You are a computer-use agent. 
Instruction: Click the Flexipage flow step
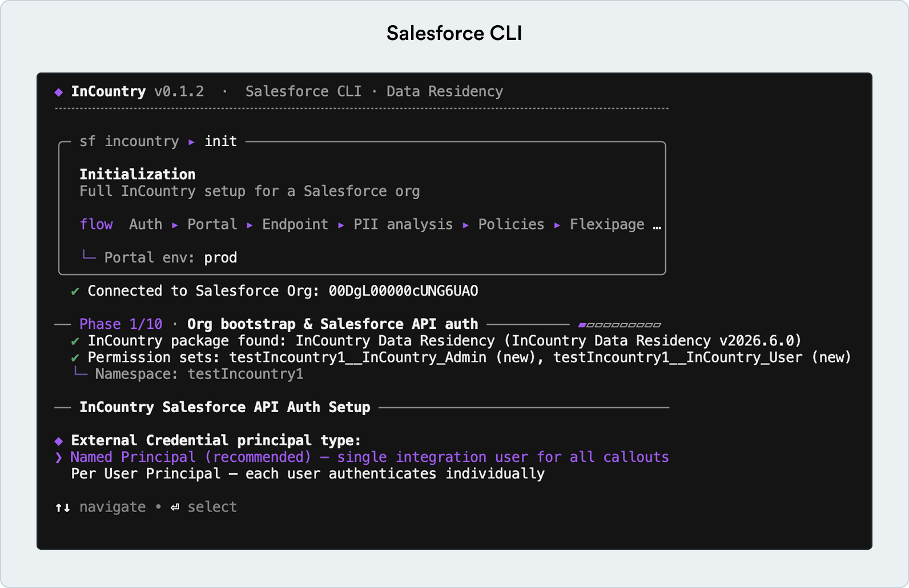(607, 224)
